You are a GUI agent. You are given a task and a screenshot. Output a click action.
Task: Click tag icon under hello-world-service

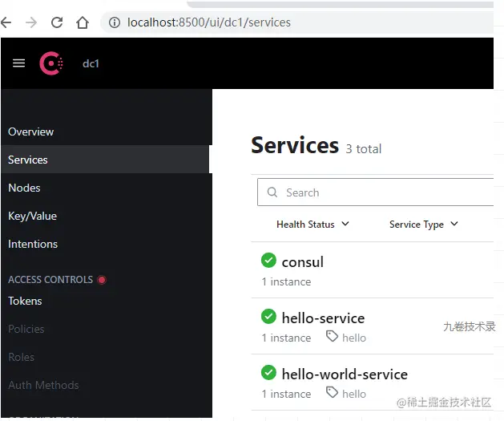coord(332,393)
